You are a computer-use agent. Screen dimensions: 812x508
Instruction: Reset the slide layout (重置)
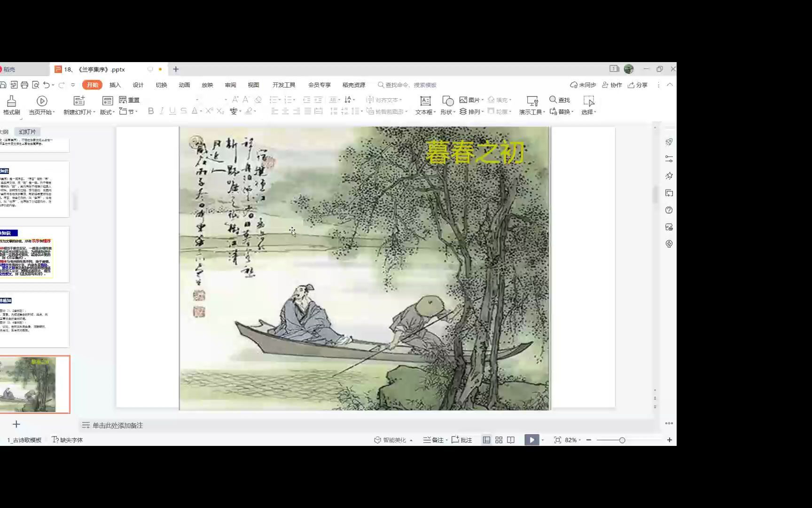pos(129,100)
